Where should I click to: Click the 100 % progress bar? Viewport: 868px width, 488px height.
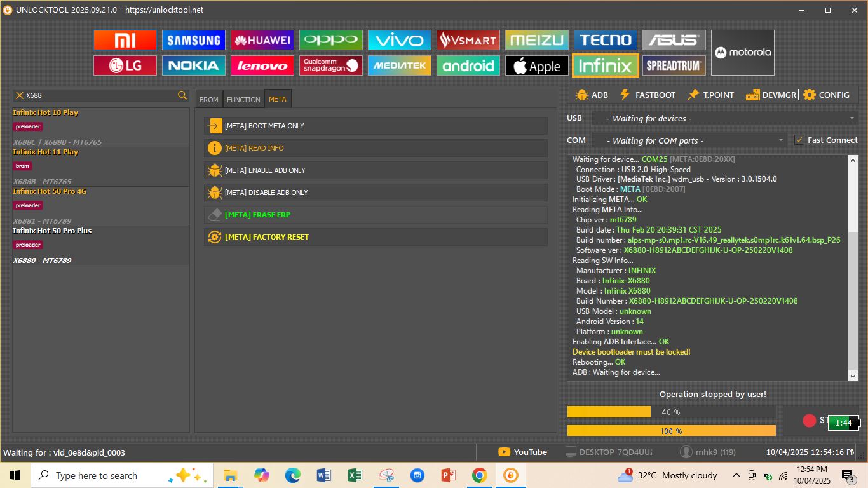(671, 431)
